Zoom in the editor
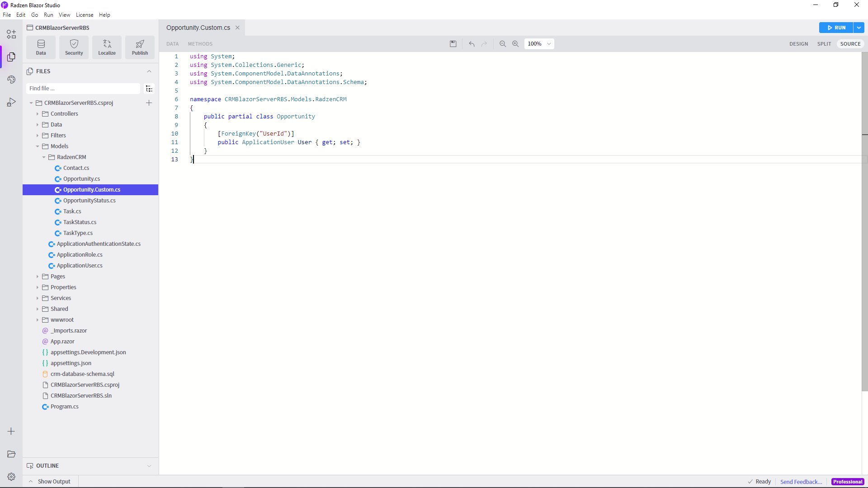 [515, 44]
